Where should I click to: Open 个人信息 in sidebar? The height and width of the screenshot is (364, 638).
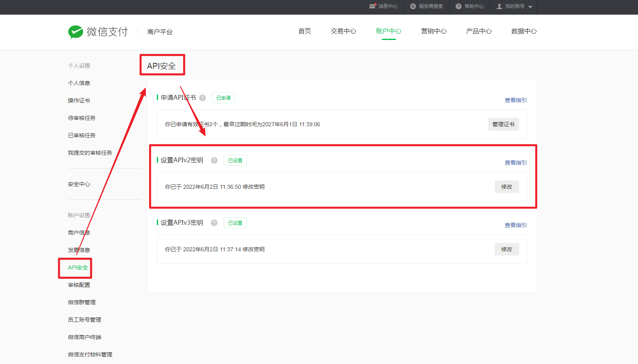point(79,83)
